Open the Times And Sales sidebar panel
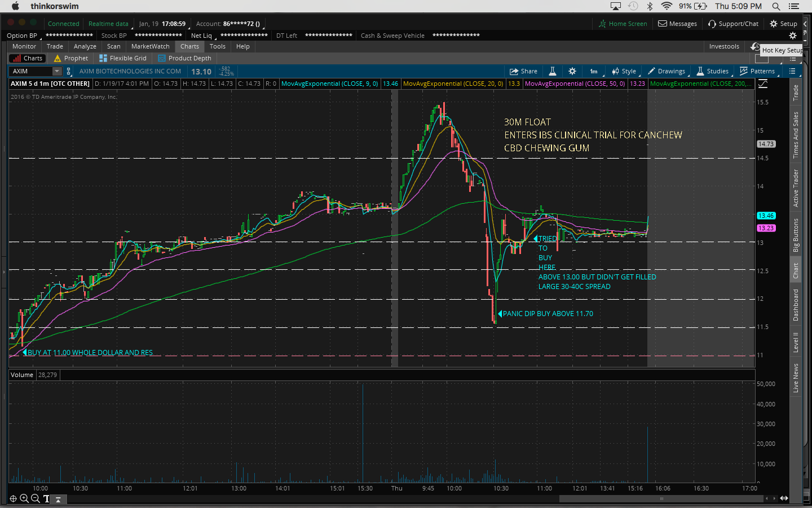Viewport: 812px width, 508px height. coord(796,135)
